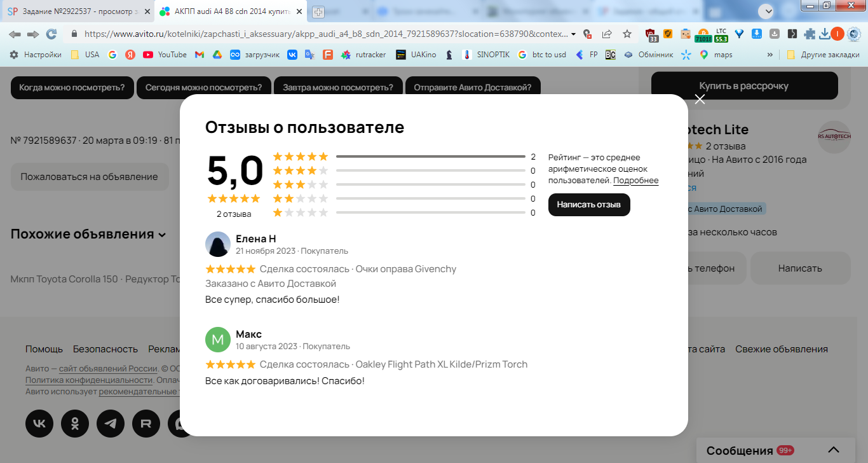The height and width of the screenshot is (463, 868).
Task: Click the share page icon in address bar
Action: (607, 34)
